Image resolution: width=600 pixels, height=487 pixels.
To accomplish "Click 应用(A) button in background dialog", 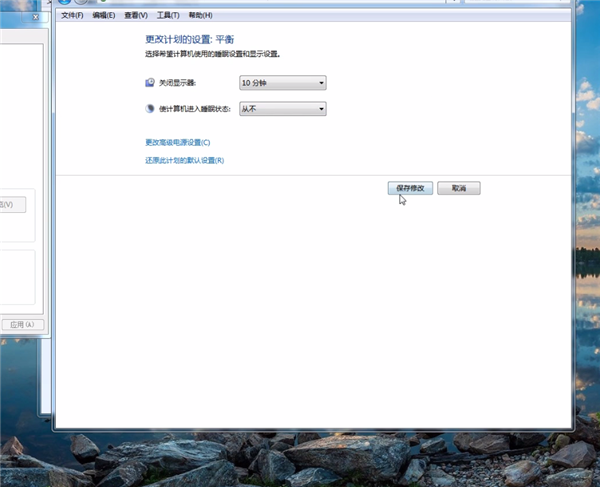I will (x=23, y=325).
